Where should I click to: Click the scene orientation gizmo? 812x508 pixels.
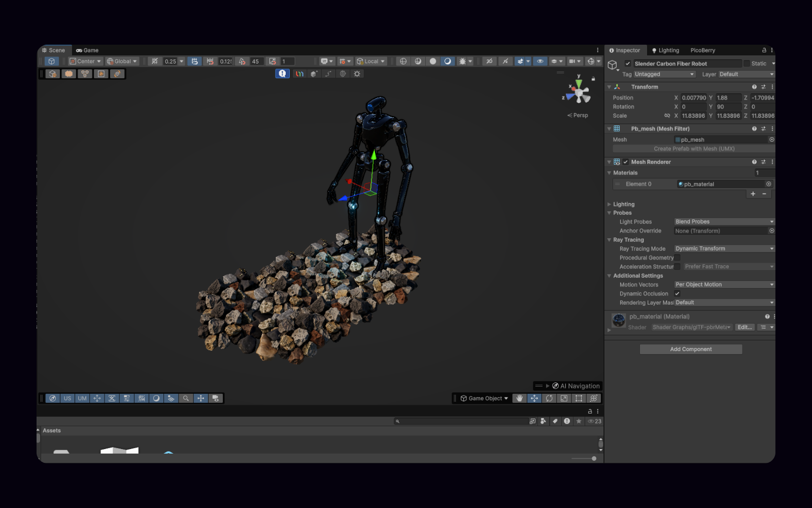579,92
